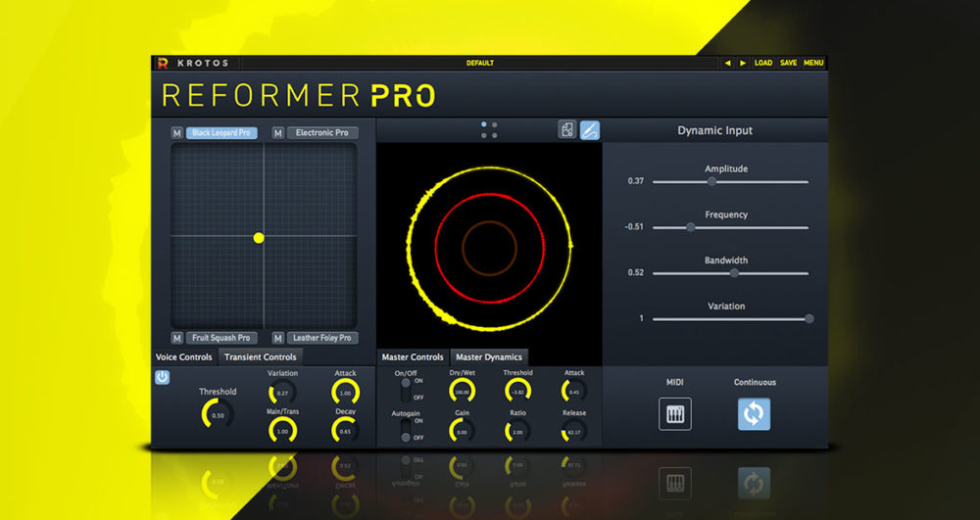Enable the Continuous loop icon
The height and width of the screenshot is (520, 980).
754,414
